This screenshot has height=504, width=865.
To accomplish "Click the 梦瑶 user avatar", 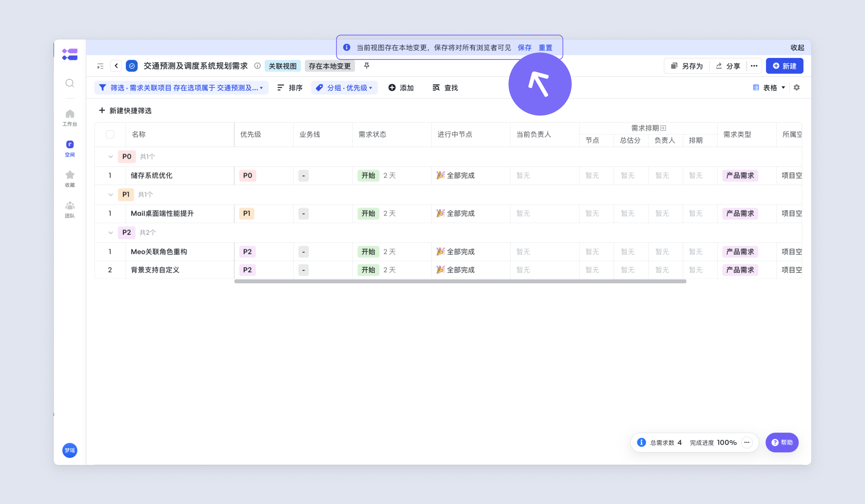I will 70,450.
